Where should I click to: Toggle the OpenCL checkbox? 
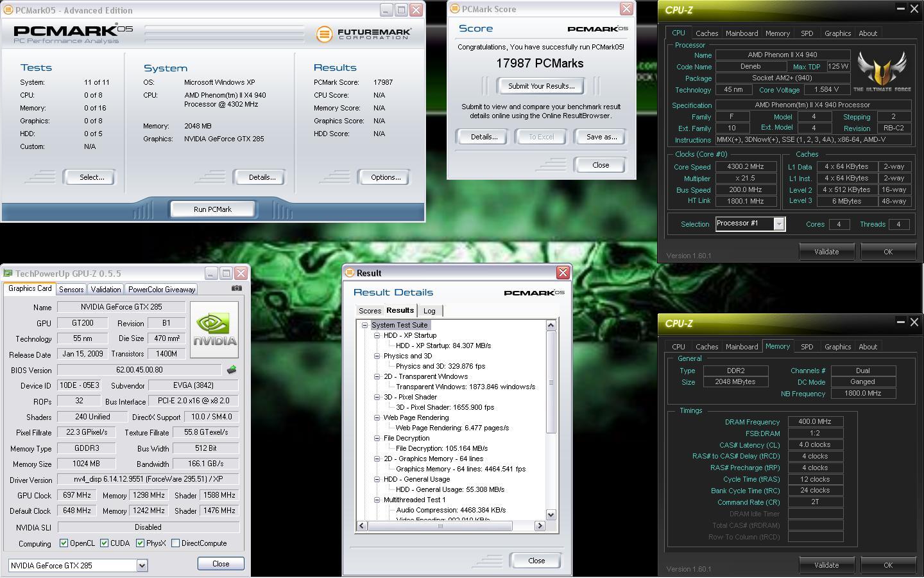click(64, 543)
